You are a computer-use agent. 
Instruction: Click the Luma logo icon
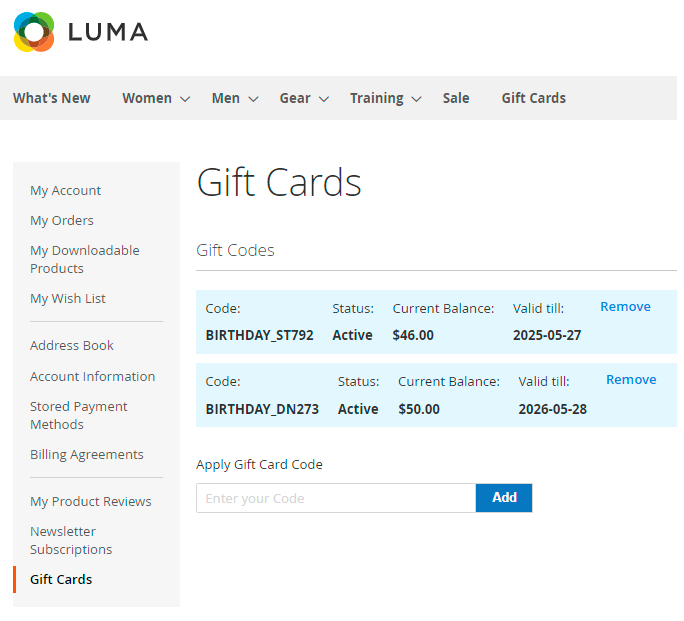coord(34,32)
